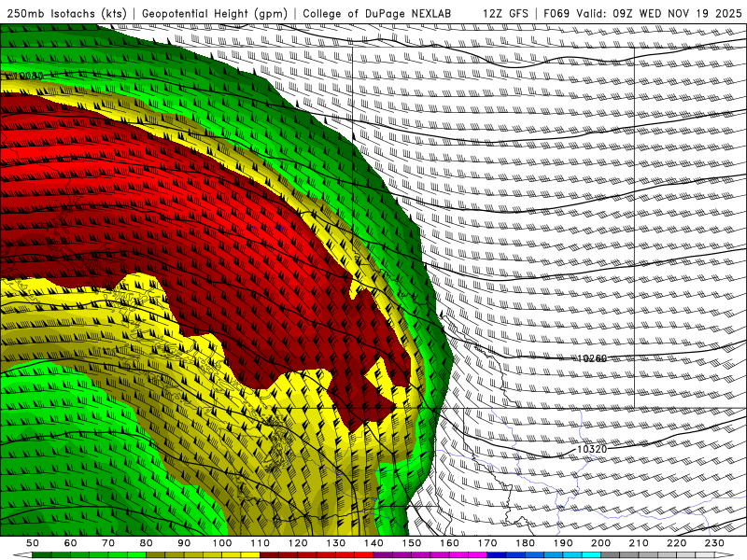Click the 110 knot legend label
The height and width of the screenshot is (560, 747).
tap(261, 543)
